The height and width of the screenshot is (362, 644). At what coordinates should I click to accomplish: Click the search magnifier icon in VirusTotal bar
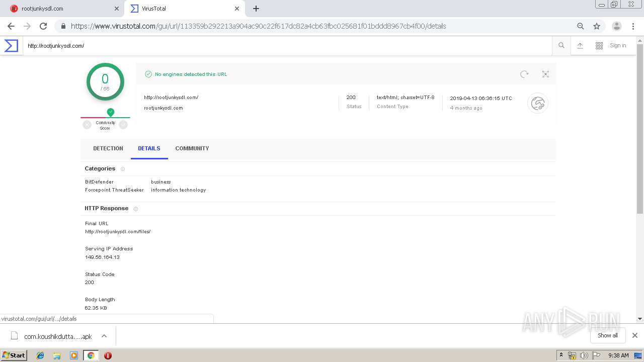pos(561,46)
